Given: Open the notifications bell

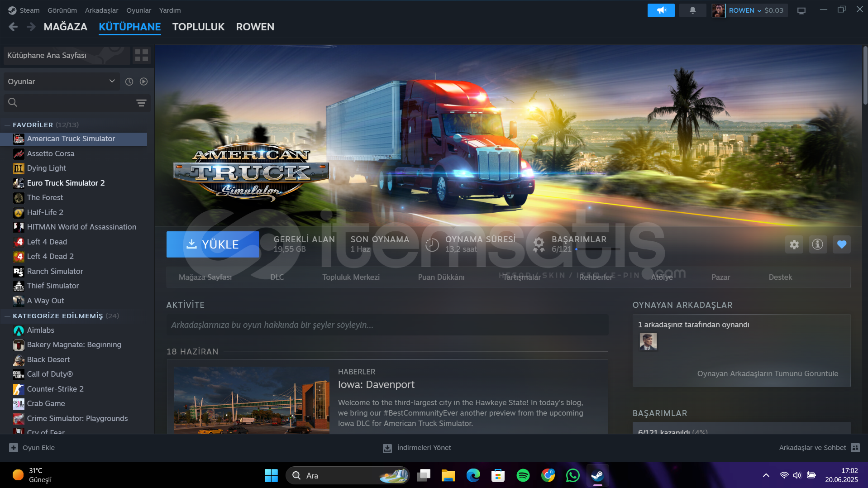Looking at the screenshot, I should click(692, 10).
